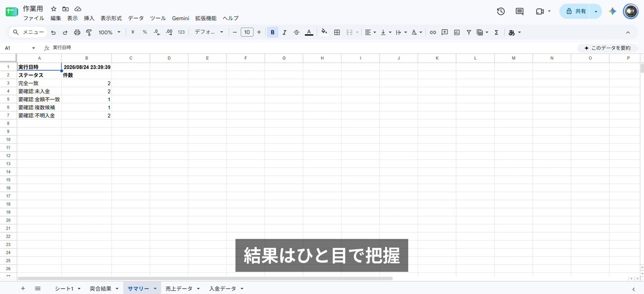This screenshot has height=294, width=644.
Task: Open vertical align dropdown
Action: coord(386,32)
